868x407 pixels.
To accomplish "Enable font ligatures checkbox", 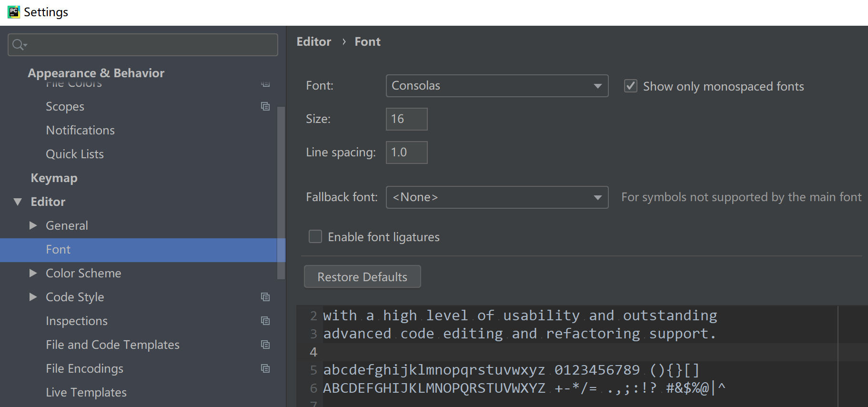I will click(315, 236).
